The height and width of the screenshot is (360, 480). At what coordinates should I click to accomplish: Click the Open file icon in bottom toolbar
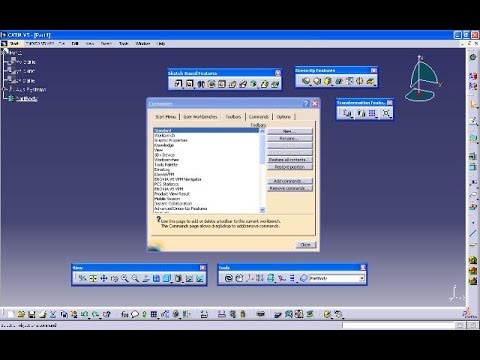click(x=21, y=314)
